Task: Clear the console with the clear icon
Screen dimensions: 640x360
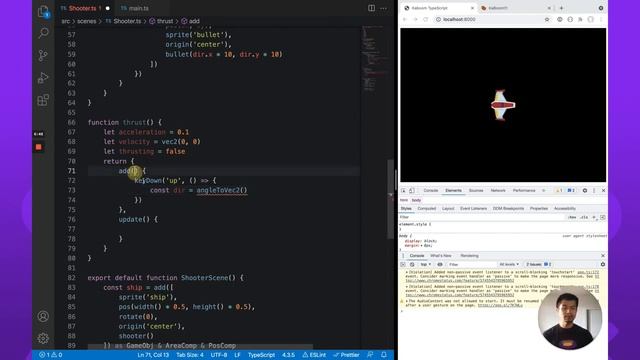Action: coord(412,264)
